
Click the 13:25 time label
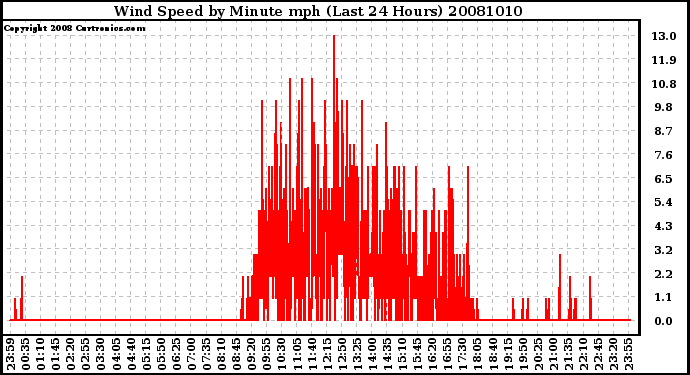click(x=357, y=355)
